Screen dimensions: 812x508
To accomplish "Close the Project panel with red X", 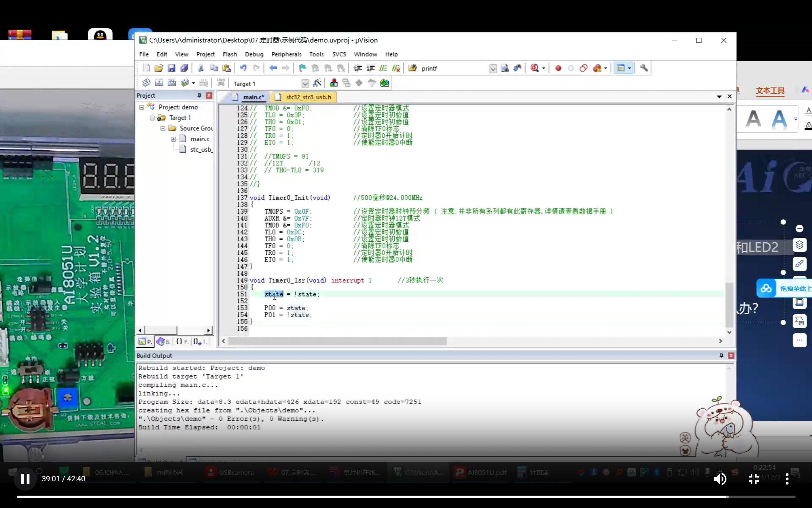I will 209,96.
